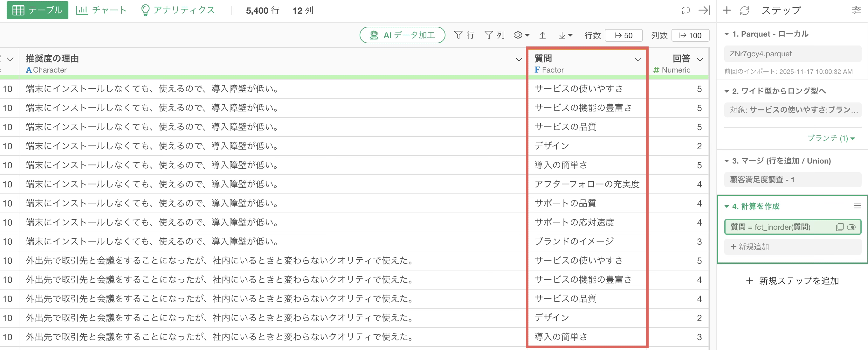Collapse the 2. ワイド型からロング型へ step
Viewport: 868px width, 350px height.
[x=727, y=91]
